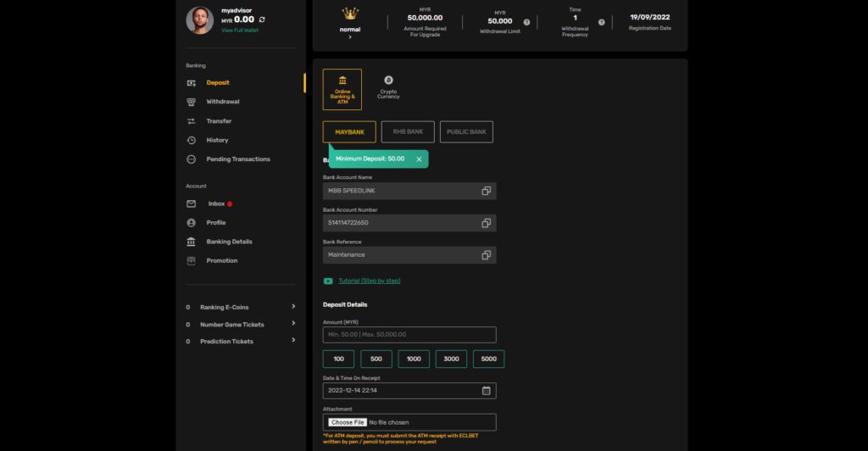The height and width of the screenshot is (451, 868).
Task: Click the Date & Time On Receipt field
Action: coord(409,391)
